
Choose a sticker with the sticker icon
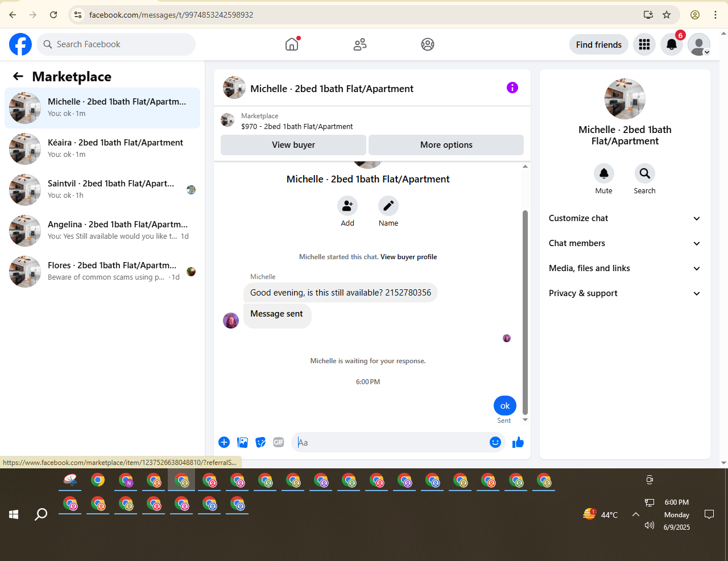260,442
